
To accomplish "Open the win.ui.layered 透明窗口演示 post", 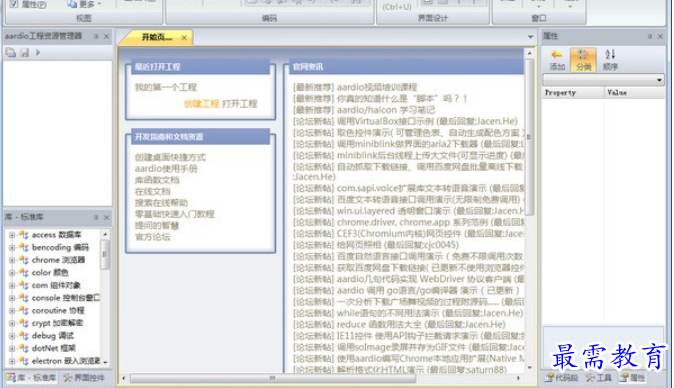I will coord(409,211).
